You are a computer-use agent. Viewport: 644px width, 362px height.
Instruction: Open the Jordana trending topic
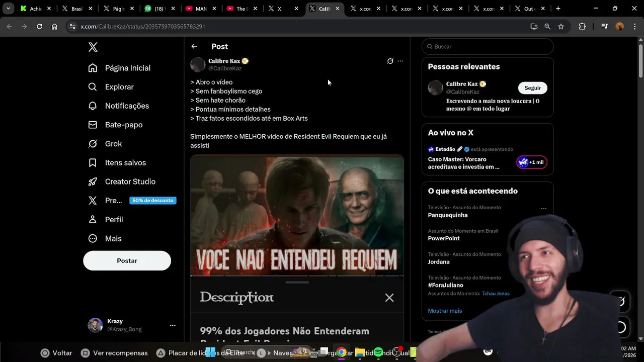[x=439, y=262]
